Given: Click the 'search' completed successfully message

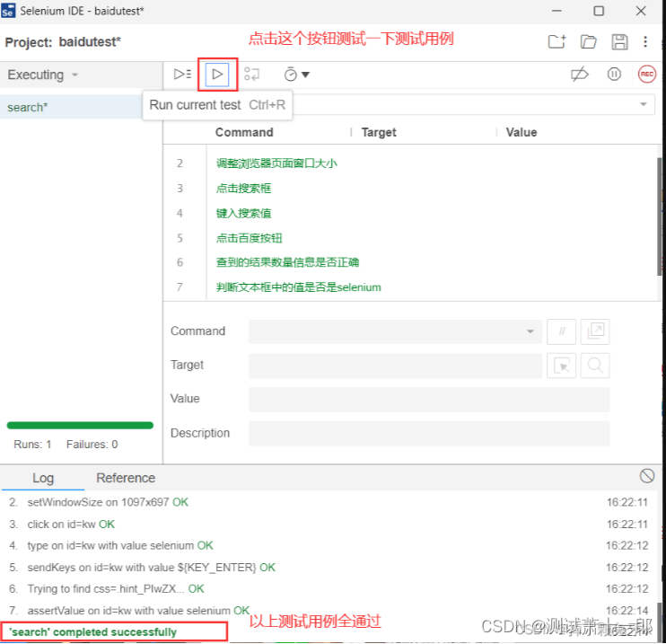Looking at the screenshot, I should pyautogui.click(x=92, y=632).
